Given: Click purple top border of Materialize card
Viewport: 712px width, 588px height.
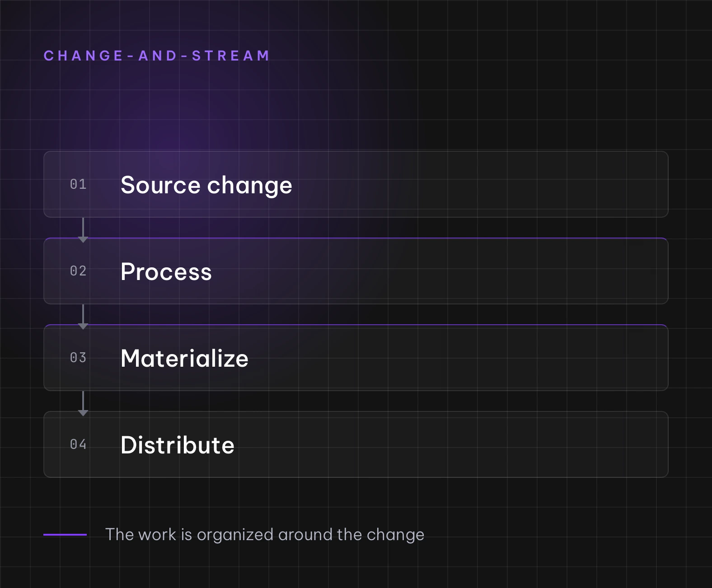Looking at the screenshot, I should click(356, 325).
